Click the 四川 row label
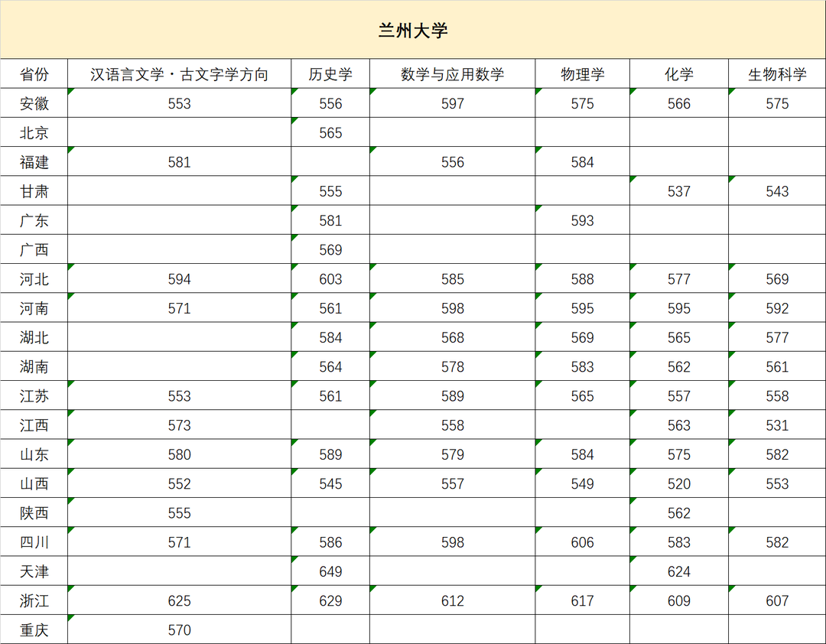The width and height of the screenshot is (826, 644). [34, 542]
